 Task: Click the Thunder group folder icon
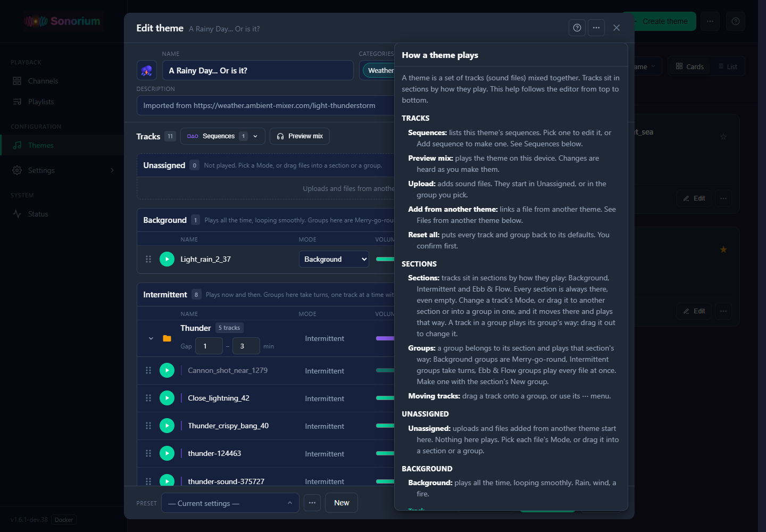point(167,338)
